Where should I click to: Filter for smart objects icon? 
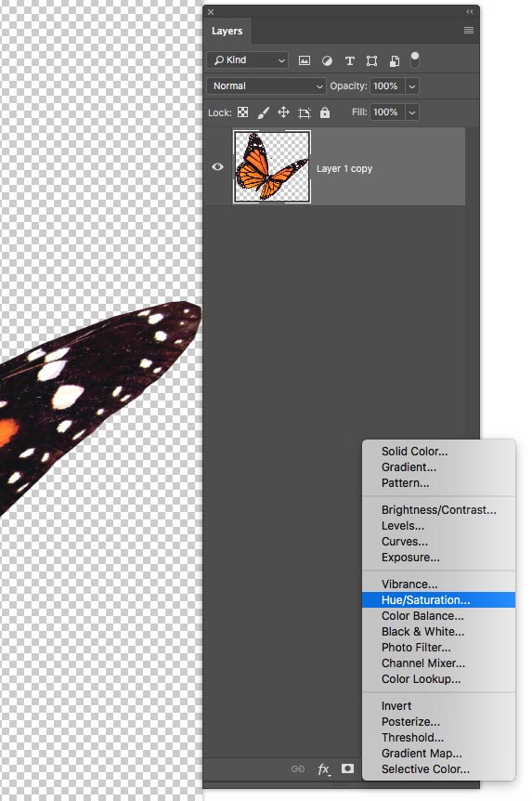[395, 60]
